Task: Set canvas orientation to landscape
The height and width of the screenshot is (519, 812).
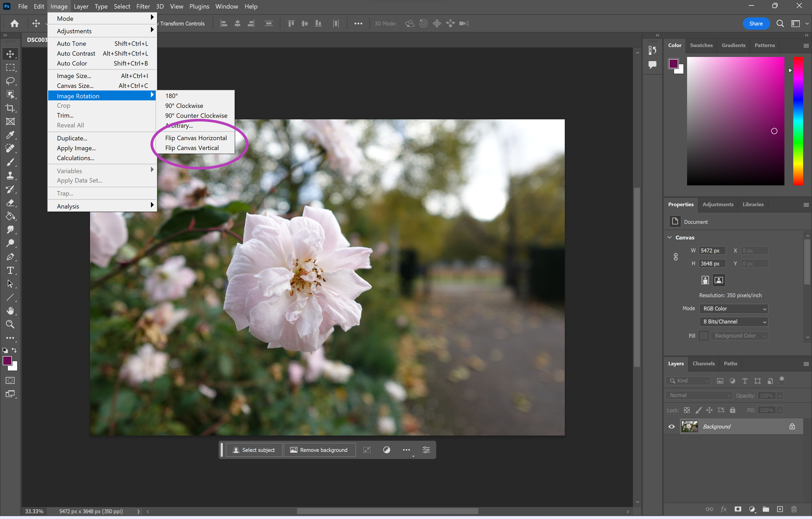Action: pyautogui.click(x=719, y=280)
